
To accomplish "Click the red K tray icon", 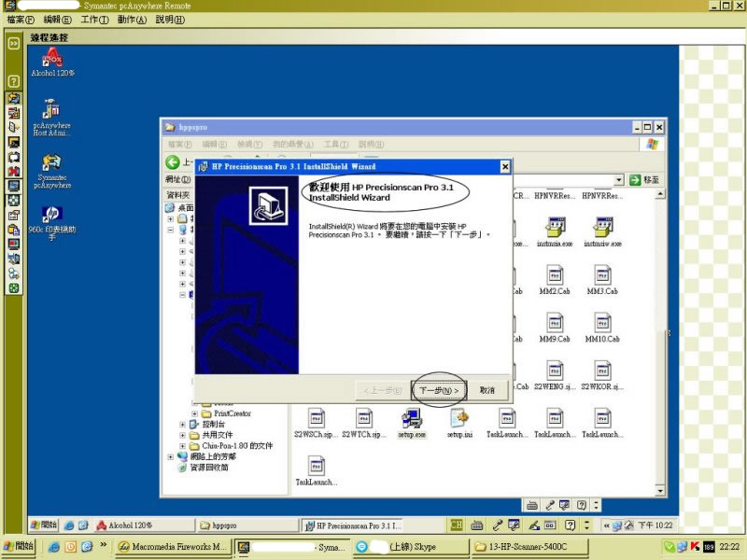I will click(x=695, y=547).
